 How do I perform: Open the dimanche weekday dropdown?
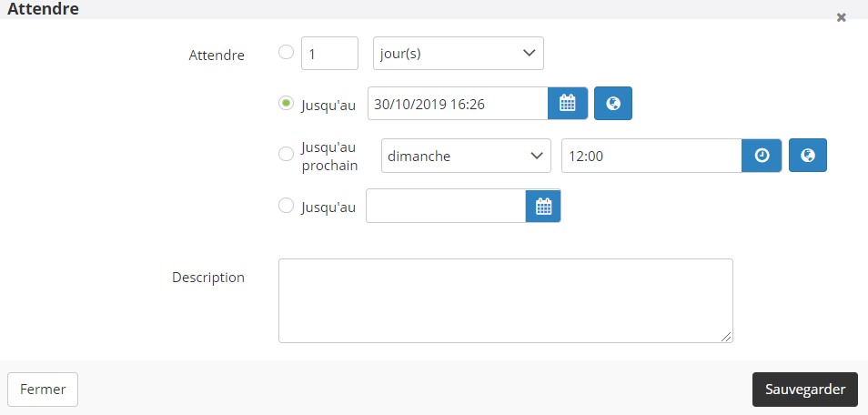(465, 156)
